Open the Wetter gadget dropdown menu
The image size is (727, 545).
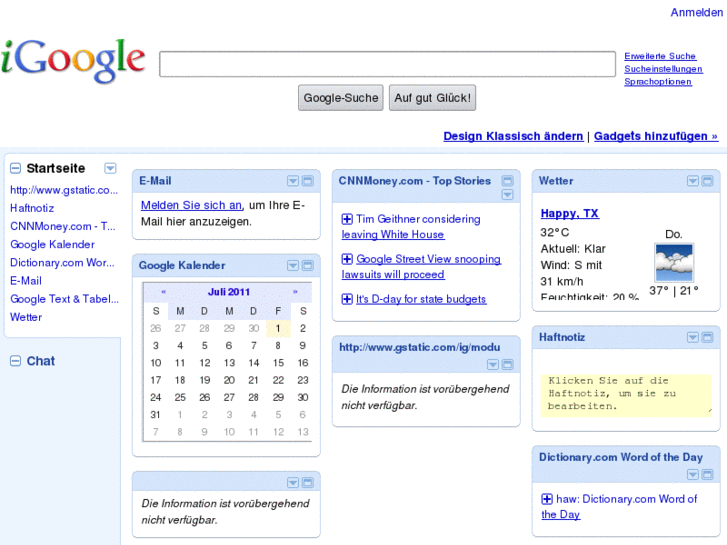coord(693,181)
